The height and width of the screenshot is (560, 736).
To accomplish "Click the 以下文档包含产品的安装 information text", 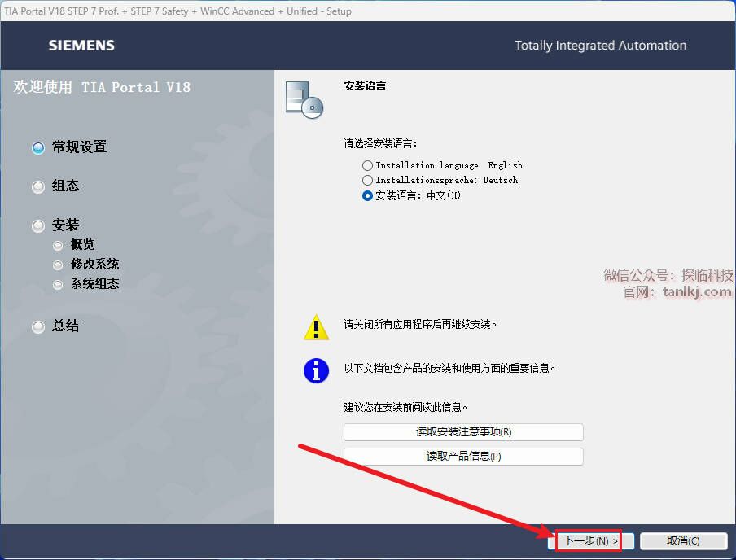I will pyautogui.click(x=449, y=369).
